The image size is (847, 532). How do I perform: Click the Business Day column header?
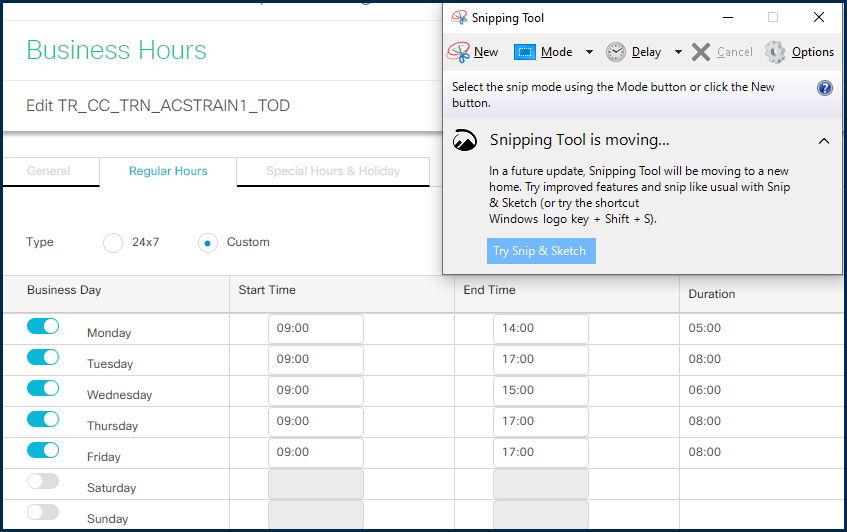click(x=64, y=290)
